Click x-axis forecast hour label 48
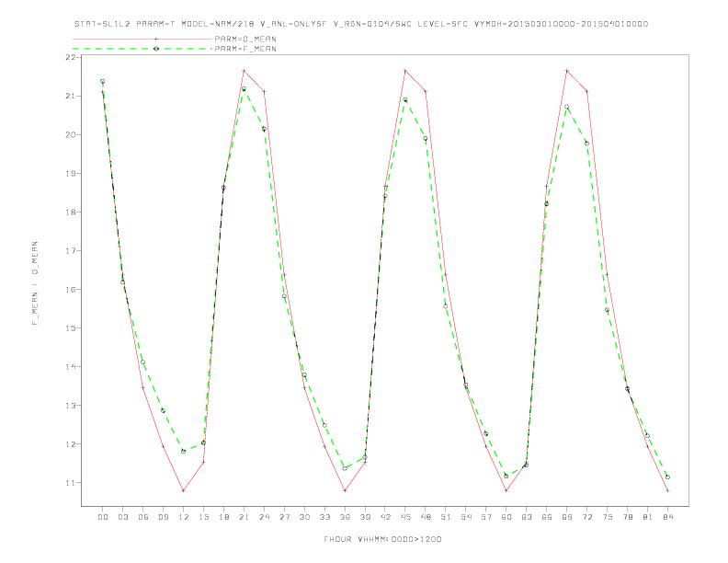The width and height of the screenshot is (728, 563). click(x=426, y=517)
